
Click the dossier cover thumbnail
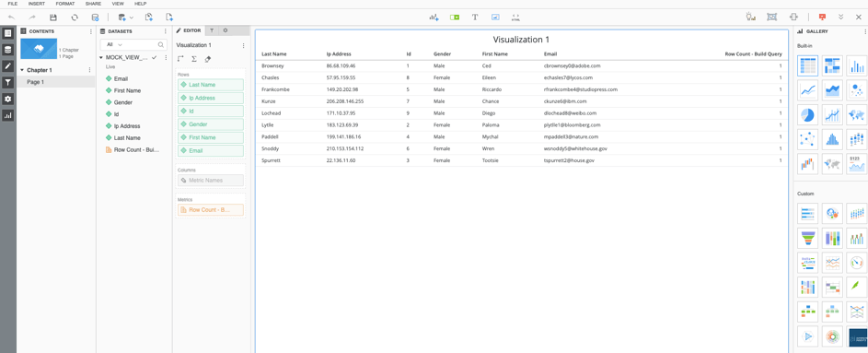point(39,49)
